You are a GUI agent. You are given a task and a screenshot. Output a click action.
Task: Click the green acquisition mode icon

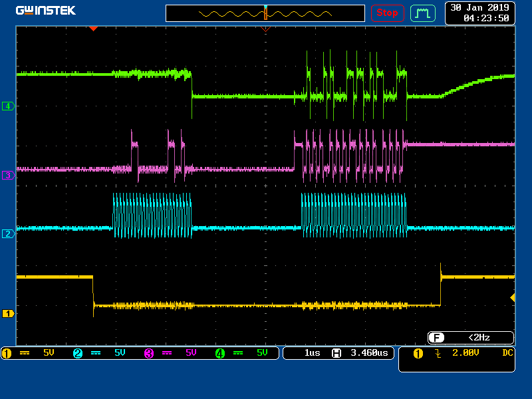(423, 13)
